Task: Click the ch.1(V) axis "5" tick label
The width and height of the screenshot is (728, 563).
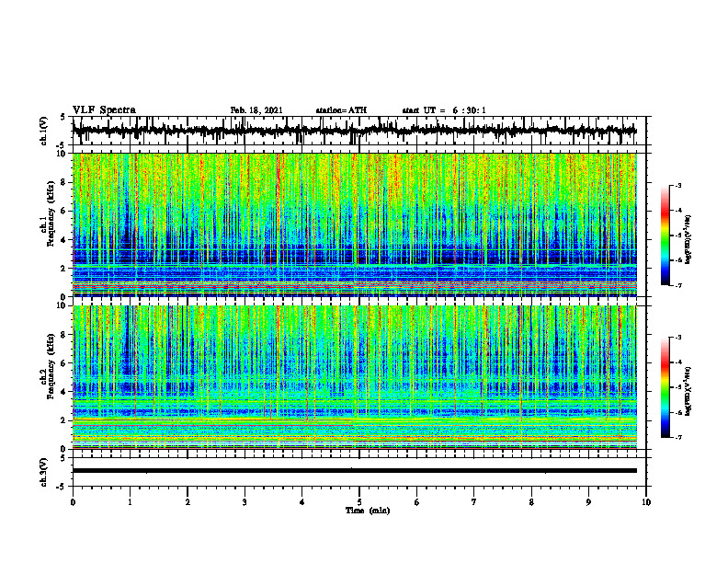Action: point(63,118)
